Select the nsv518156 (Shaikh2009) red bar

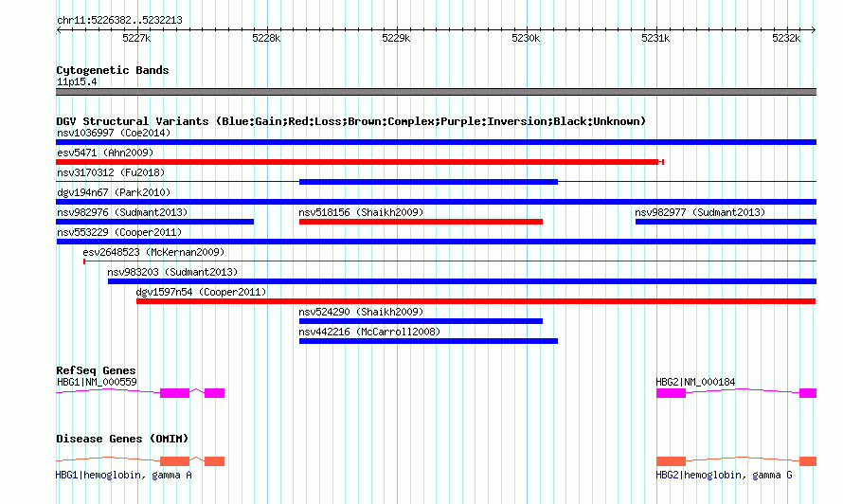click(x=421, y=222)
